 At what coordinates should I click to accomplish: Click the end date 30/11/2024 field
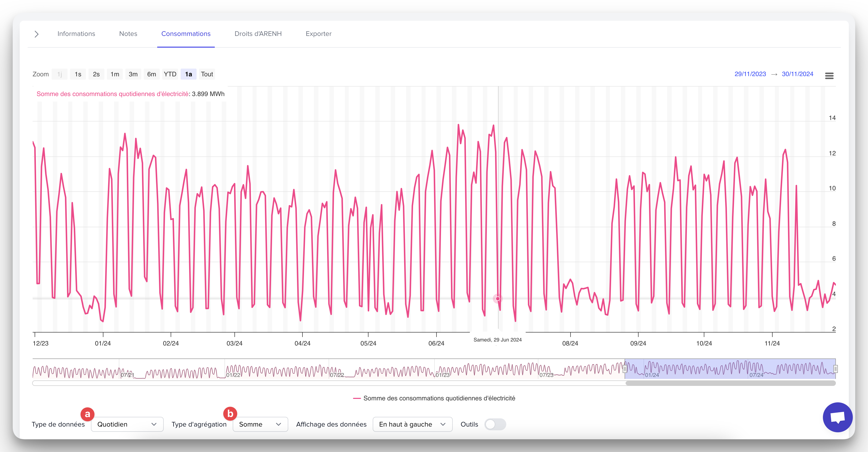click(797, 74)
